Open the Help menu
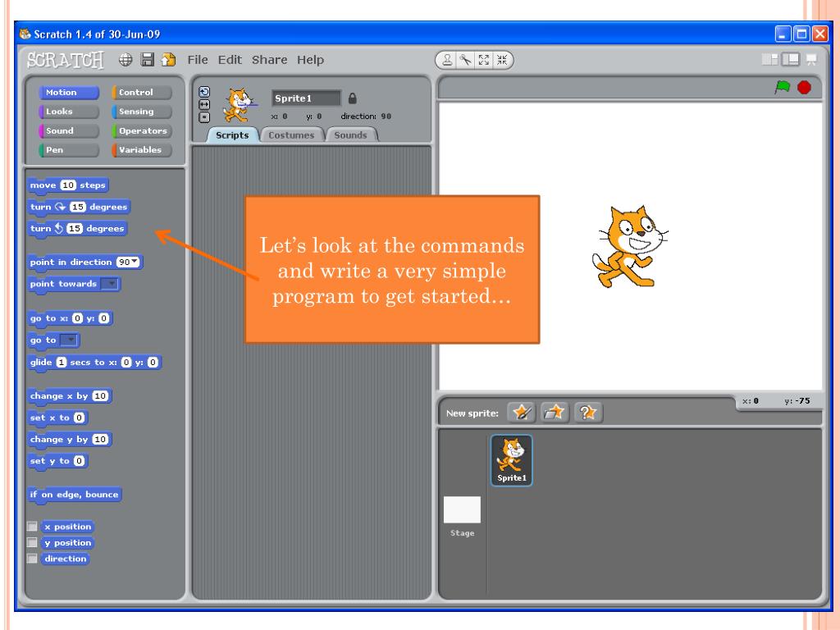 tap(310, 59)
